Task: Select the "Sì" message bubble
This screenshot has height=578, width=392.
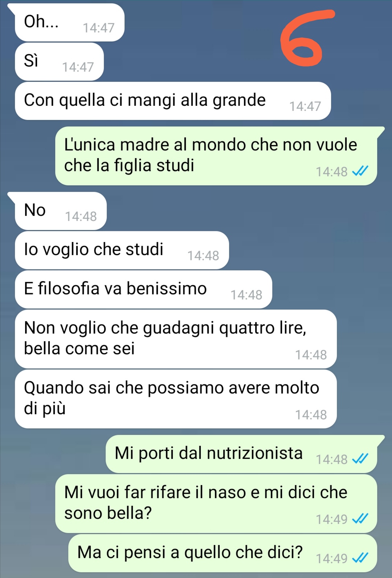Action: coord(59,62)
